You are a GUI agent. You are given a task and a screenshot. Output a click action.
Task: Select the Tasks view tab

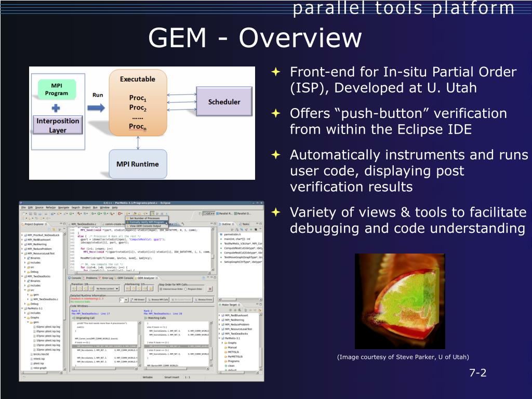point(244,224)
